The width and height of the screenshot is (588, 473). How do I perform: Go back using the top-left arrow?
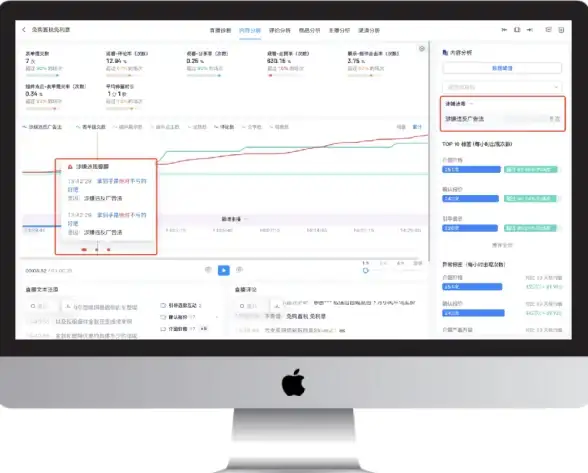tap(24, 30)
